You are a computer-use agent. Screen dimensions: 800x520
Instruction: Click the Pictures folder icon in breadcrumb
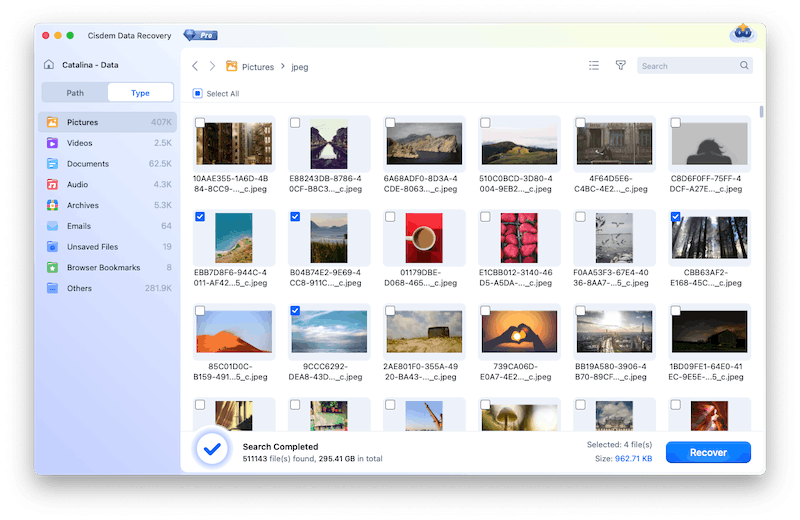pos(232,66)
